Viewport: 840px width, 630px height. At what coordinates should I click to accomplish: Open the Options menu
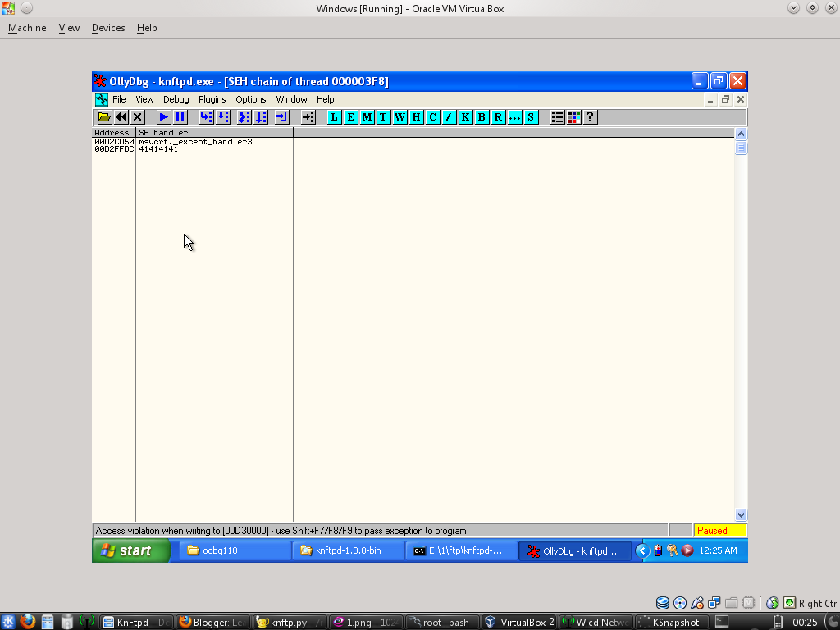[251, 99]
